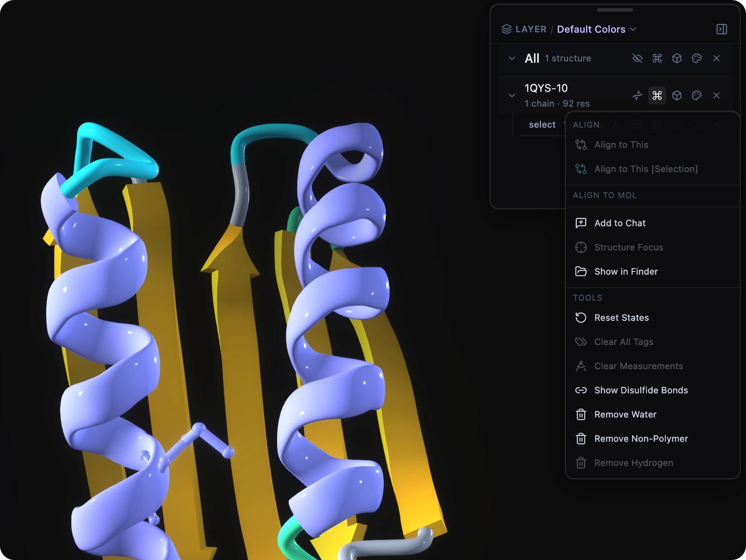The height and width of the screenshot is (560, 746).
Task: Click the Structure Focus crosshair icon
Action: 581,247
